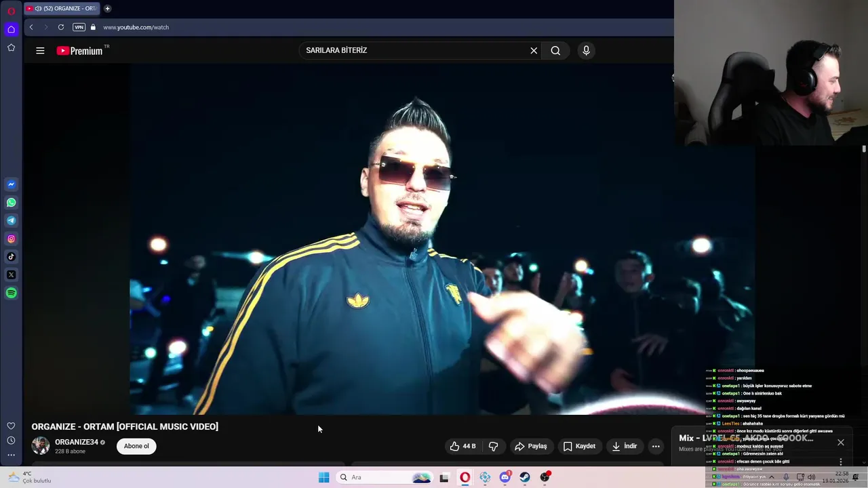Open the ORGANIZE34 channel name link
868x488 pixels.
[77, 442]
